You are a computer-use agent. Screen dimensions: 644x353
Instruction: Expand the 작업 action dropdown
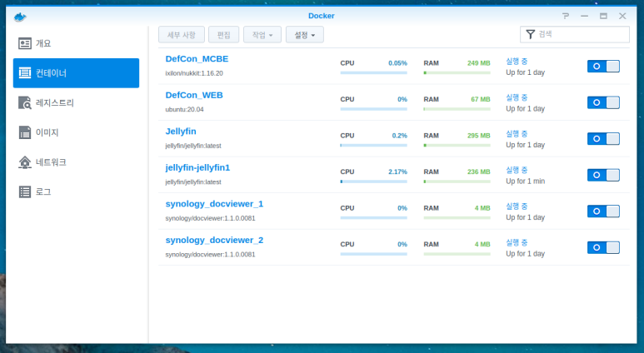[262, 35]
